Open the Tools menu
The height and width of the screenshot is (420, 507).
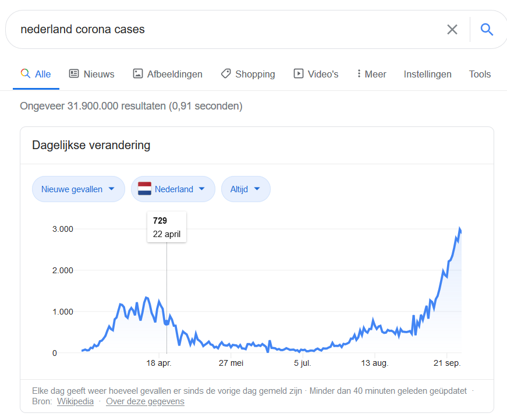(480, 74)
